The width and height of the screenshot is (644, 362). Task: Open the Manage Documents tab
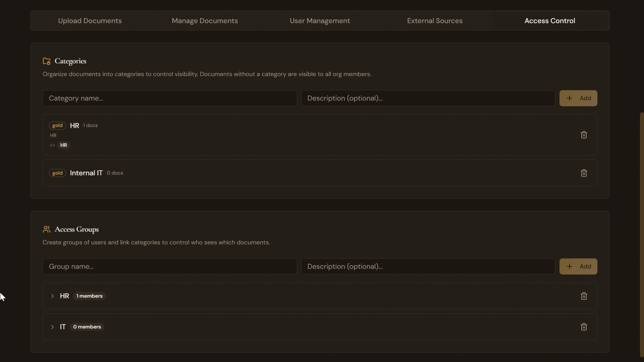205,20
